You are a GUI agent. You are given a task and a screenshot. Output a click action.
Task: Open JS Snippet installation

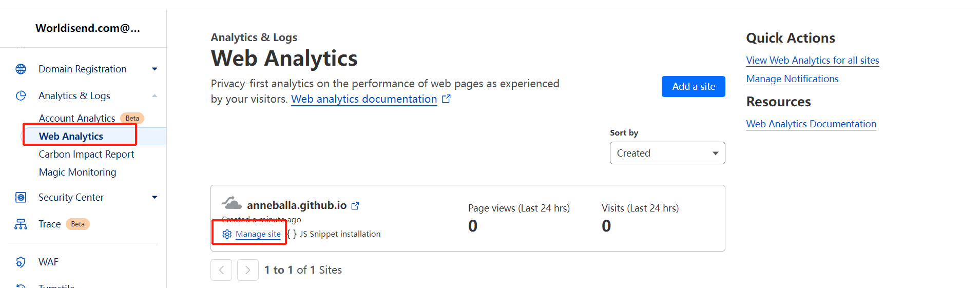(x=340, y=234)
